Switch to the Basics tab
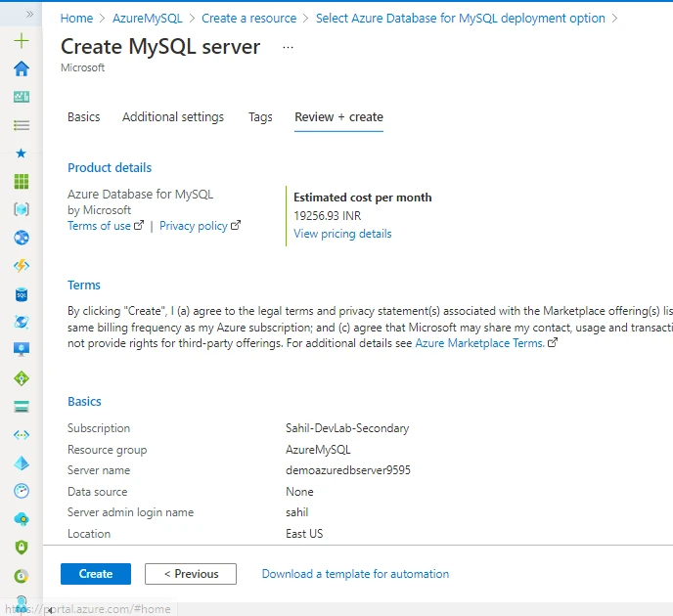673x616 pixels. [x=84, y=117]
